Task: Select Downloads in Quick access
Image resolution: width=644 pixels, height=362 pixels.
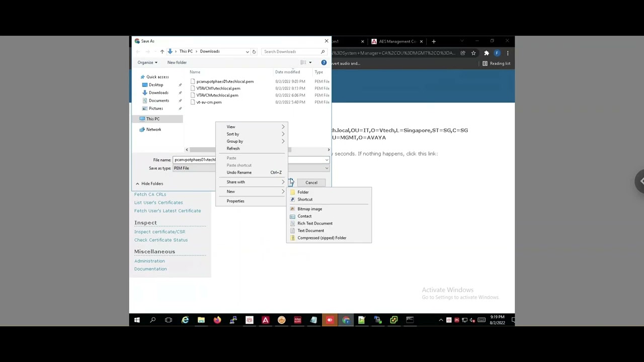Action: pyautogui.click(x=158, y=93)
